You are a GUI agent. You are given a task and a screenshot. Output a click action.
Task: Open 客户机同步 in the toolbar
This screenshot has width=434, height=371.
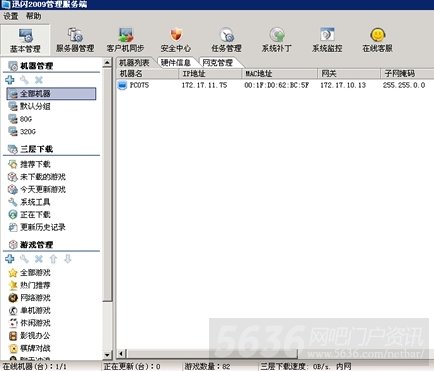[126, 40]
